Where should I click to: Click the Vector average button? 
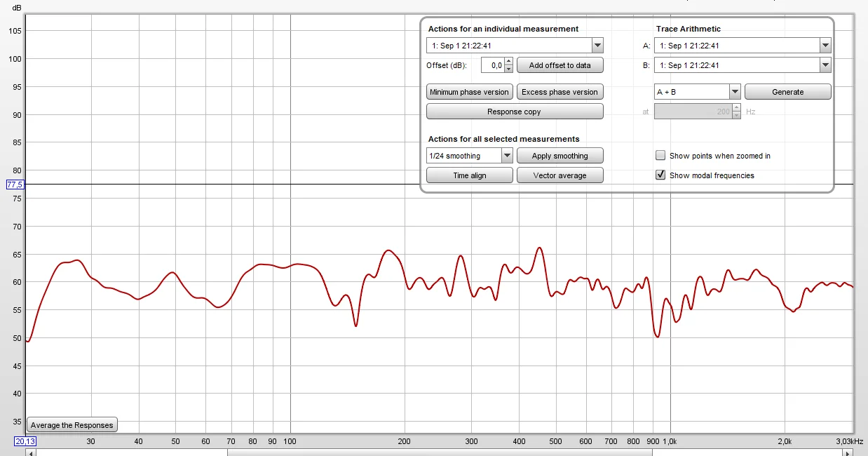[x=560, y=175]
